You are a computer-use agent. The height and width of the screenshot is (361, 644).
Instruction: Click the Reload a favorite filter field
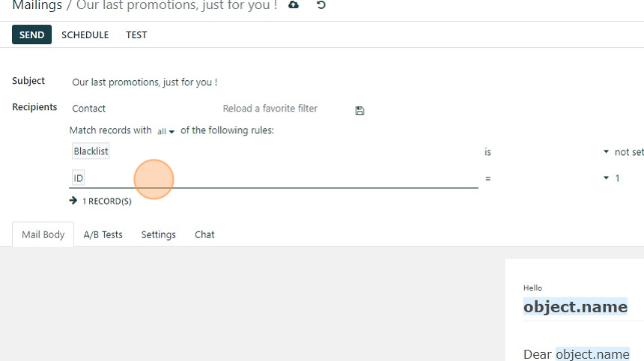[x=286, y=109]
